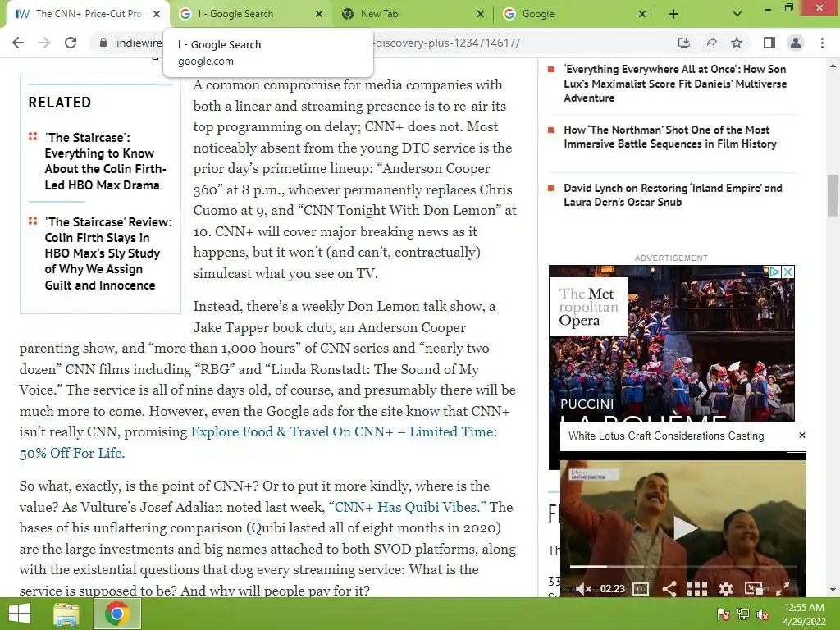
Task: Close the Met Opera advertisement
Action: click(x=787, y=272)
